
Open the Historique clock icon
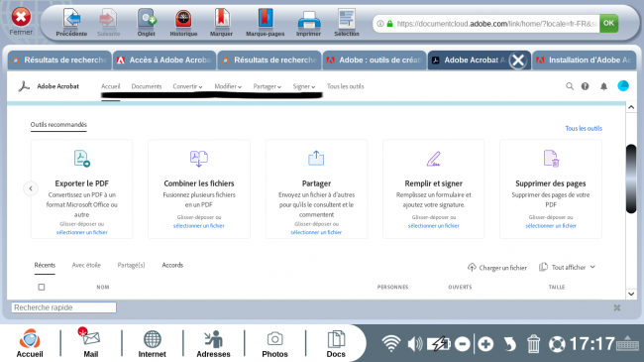pyautogui.click(x=183, y=19)
